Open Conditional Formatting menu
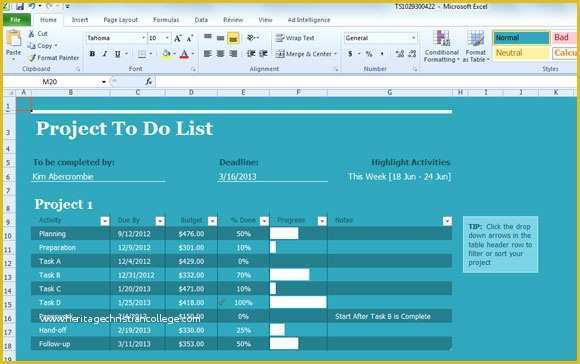This screenshot has width=580, height=364. (441, 46)
